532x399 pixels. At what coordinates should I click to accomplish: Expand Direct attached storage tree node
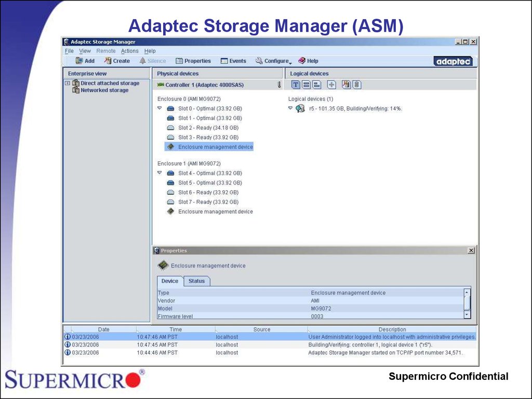click(x=67, y=83)
